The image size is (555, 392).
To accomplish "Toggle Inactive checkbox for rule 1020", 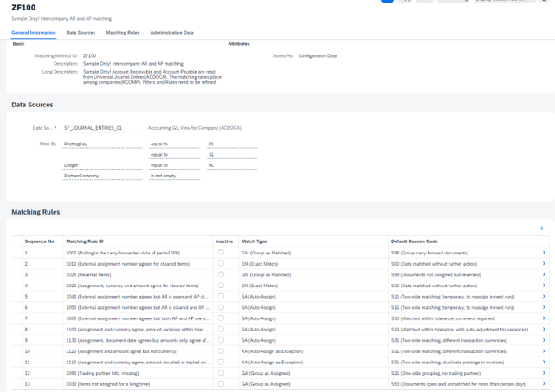I will (221, 286).
